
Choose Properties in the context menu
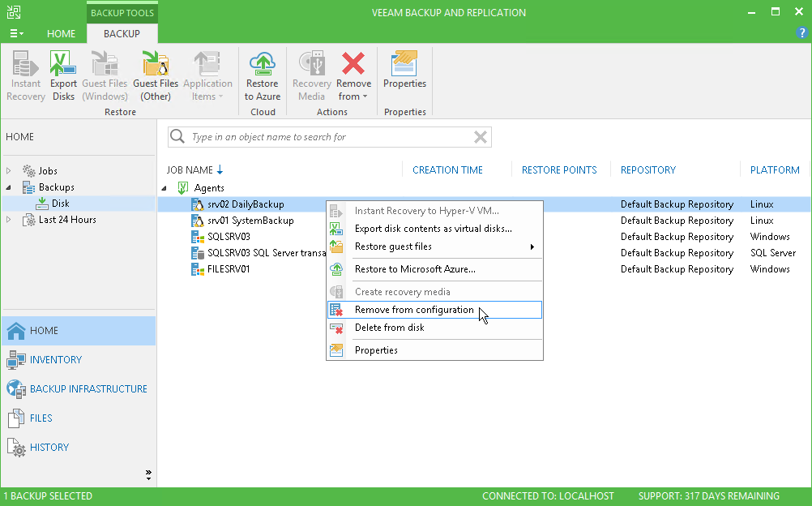(x=434, y=350)
